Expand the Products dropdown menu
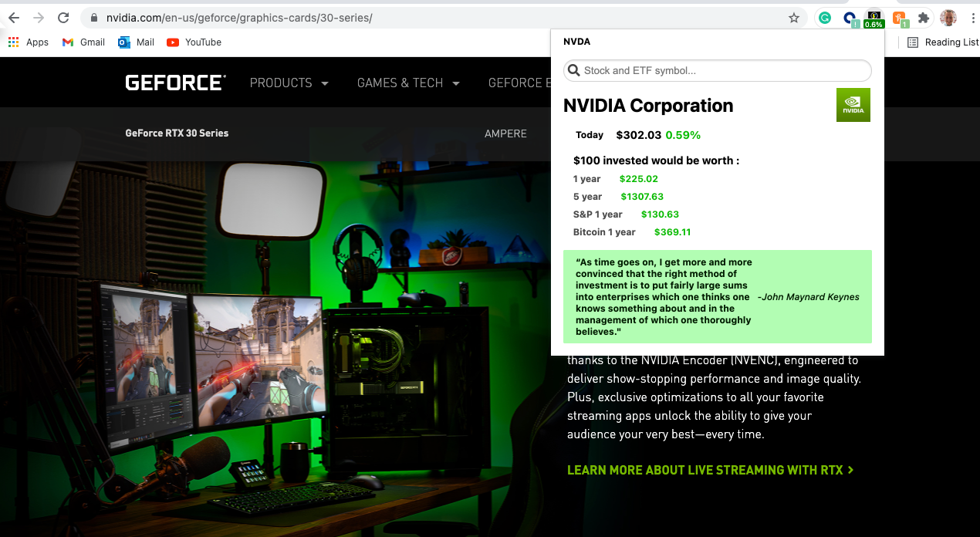980x537 pixels. (x=289, y=83)
